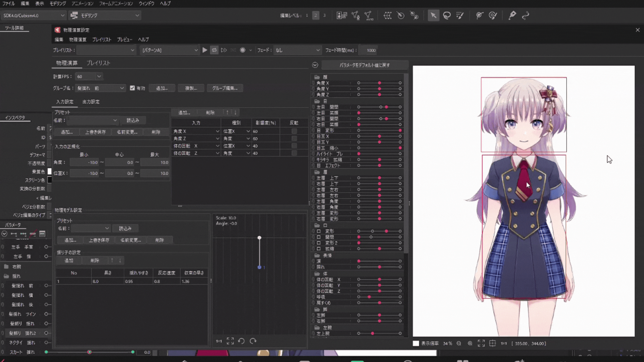Move the selected input row up
The height and width of the screenshot is (362, 644).
click(x=227, y=113)
